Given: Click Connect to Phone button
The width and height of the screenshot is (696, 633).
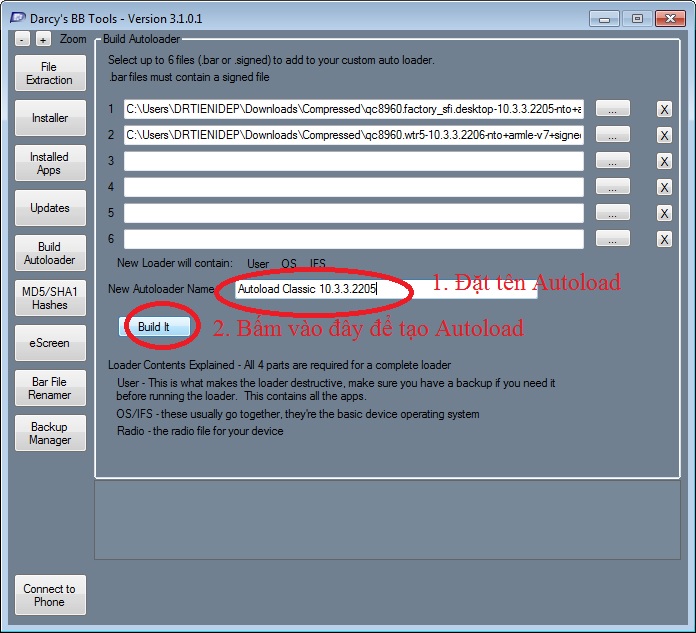Looking at the screenshot, I should (50, 595).
